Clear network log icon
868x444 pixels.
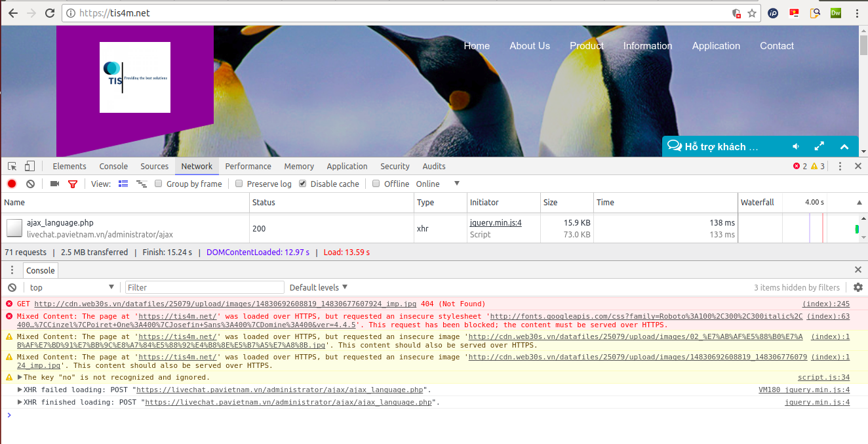coord(30,184)
